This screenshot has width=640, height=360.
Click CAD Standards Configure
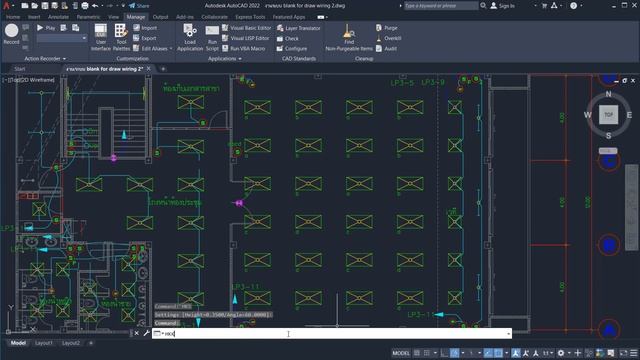(292, 49)
